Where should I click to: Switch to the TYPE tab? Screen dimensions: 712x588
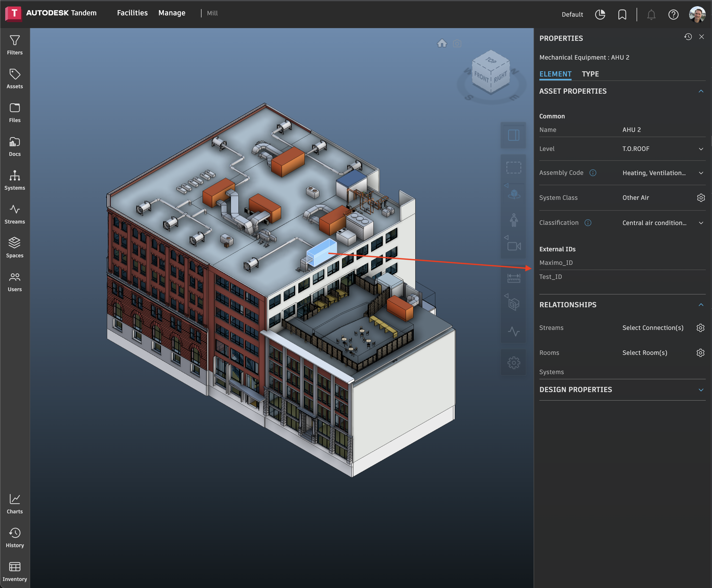point(590,74)
